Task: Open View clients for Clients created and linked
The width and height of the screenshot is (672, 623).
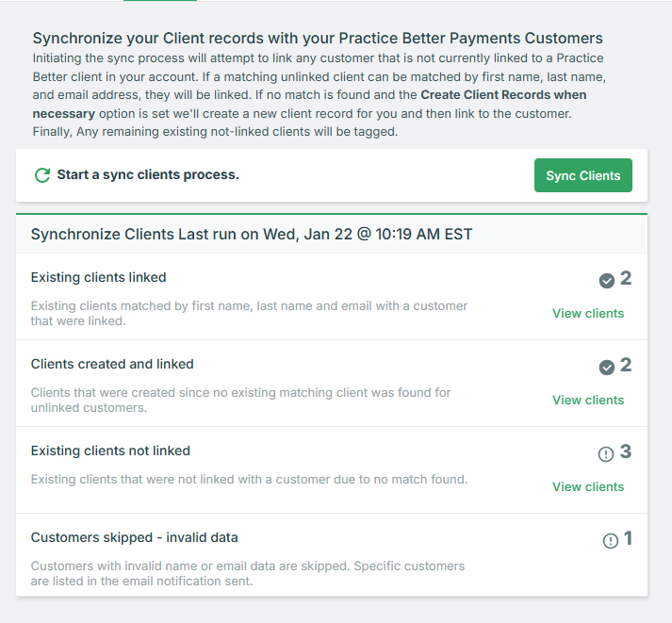Action: coord(588,400)
